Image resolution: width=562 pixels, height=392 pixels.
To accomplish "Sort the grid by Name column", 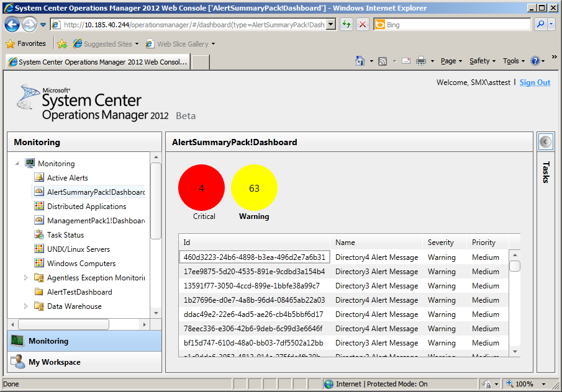I will (376, 243).
